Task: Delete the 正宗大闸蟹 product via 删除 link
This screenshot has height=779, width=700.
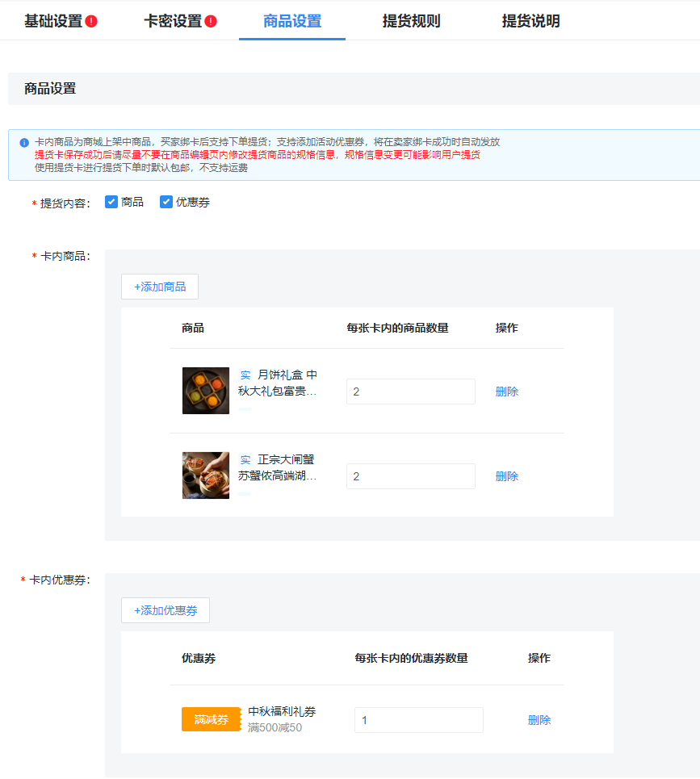Action: coord(505,475)
